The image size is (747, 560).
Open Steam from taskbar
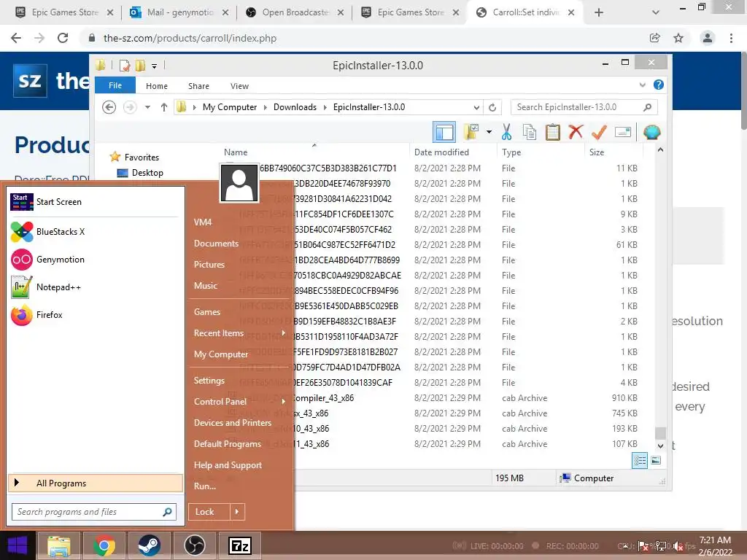click(x=149, y=545)
